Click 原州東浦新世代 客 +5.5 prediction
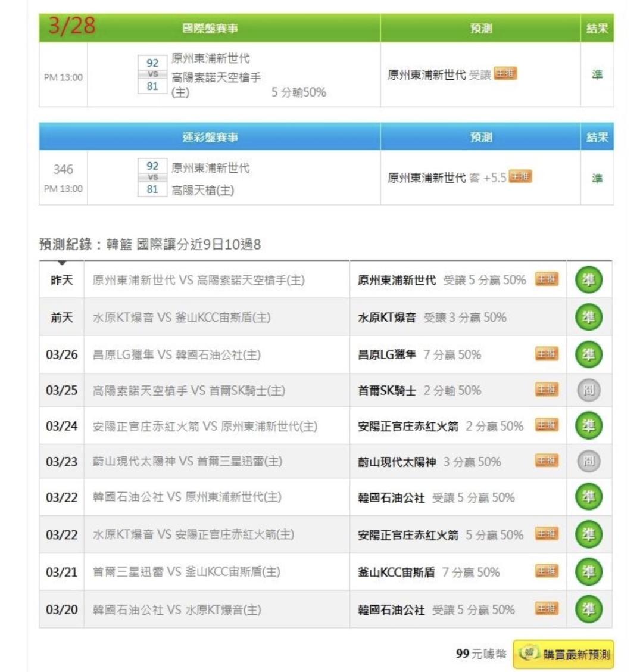The width and height of the screenshot is (643, 672). point(447,178)
